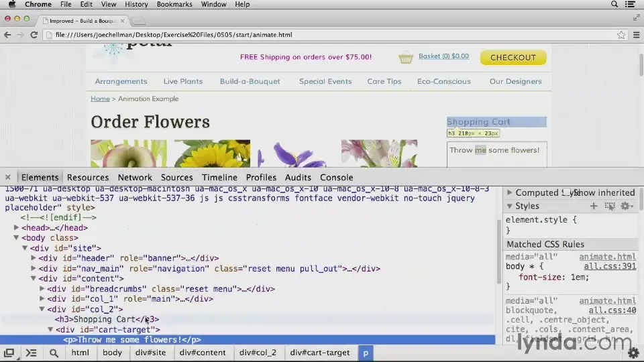Switch to the Console tab
The height and width of the screenshot is (362, 644).
336,177
